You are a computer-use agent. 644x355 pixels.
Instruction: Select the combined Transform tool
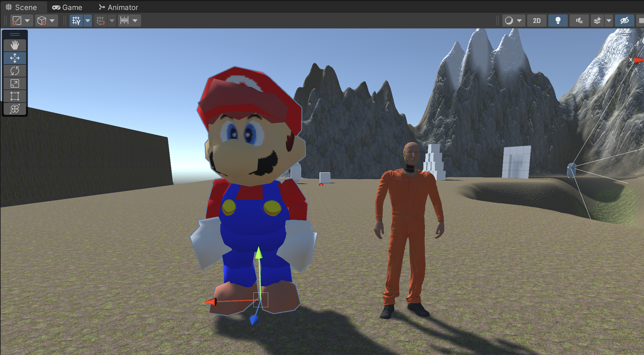15,109
